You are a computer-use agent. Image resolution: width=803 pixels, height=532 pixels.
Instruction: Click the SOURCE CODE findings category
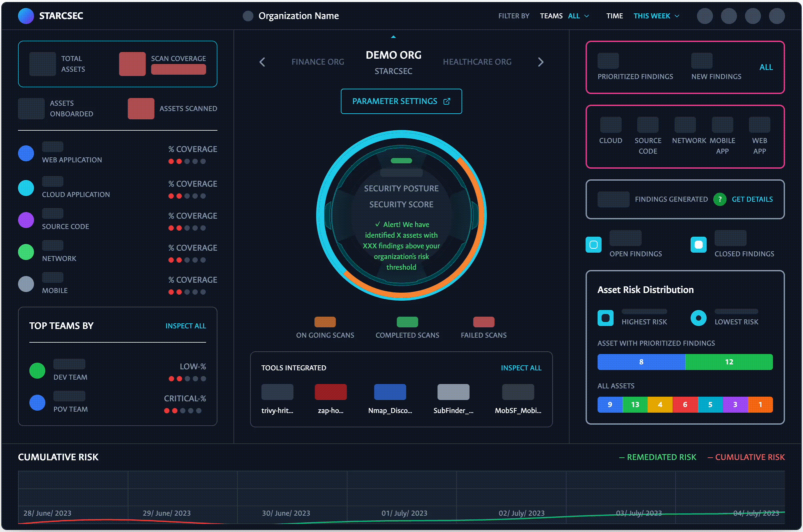[648, 136]
